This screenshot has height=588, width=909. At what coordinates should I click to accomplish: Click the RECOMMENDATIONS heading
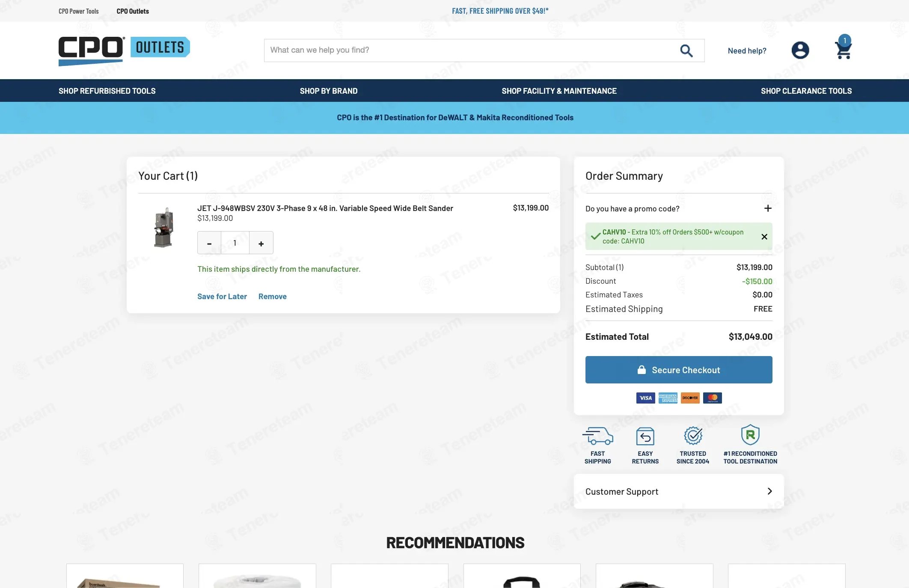pos(455,543)
